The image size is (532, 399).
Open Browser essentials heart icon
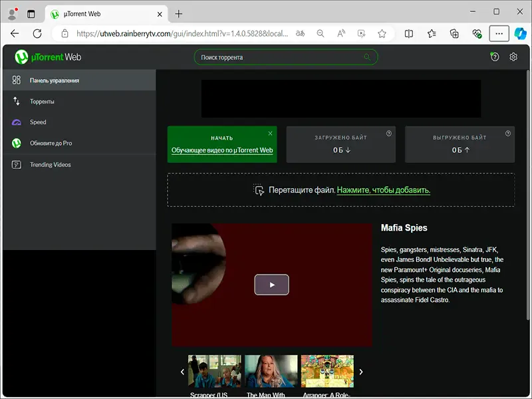(x=477, y=33)
